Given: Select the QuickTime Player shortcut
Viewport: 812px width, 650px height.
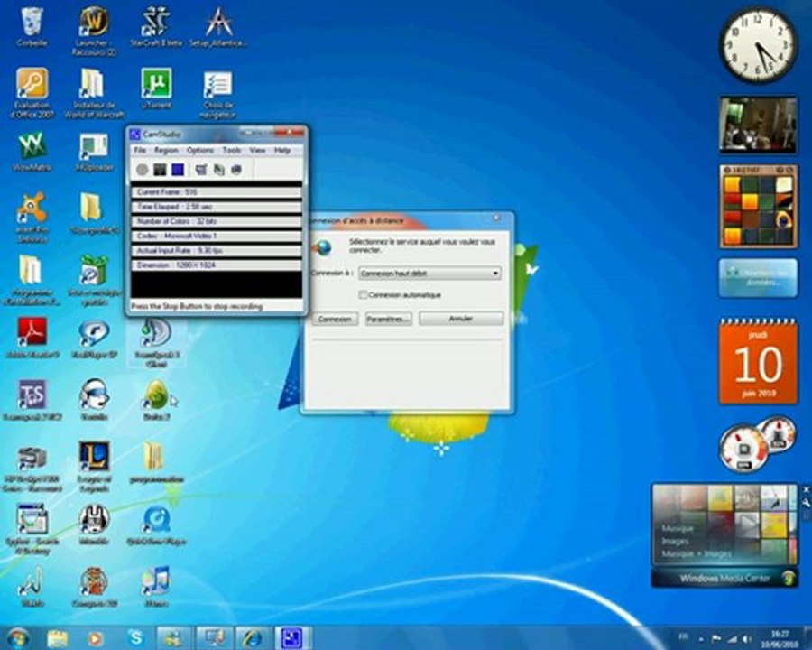Looking at the screenshot, I should [156, 525].
